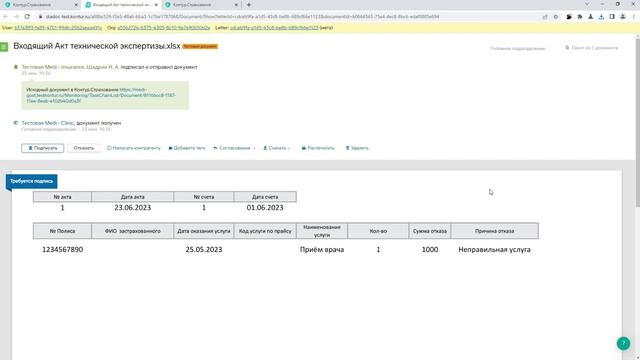Open the extensions puzzle icon
Viewport: 640px width, 360px height.
pos(580,17)
